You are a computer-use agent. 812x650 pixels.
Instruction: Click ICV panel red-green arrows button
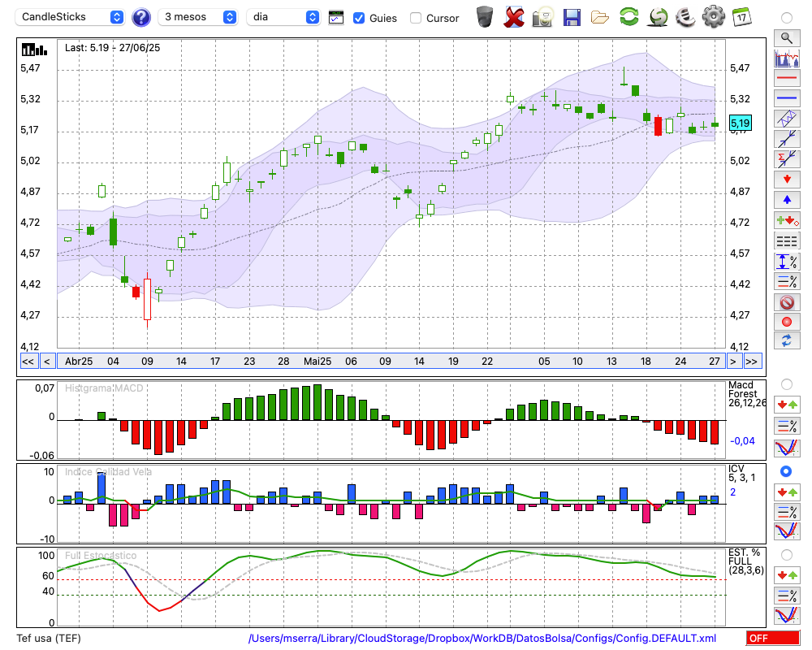(x=787, y=492)
